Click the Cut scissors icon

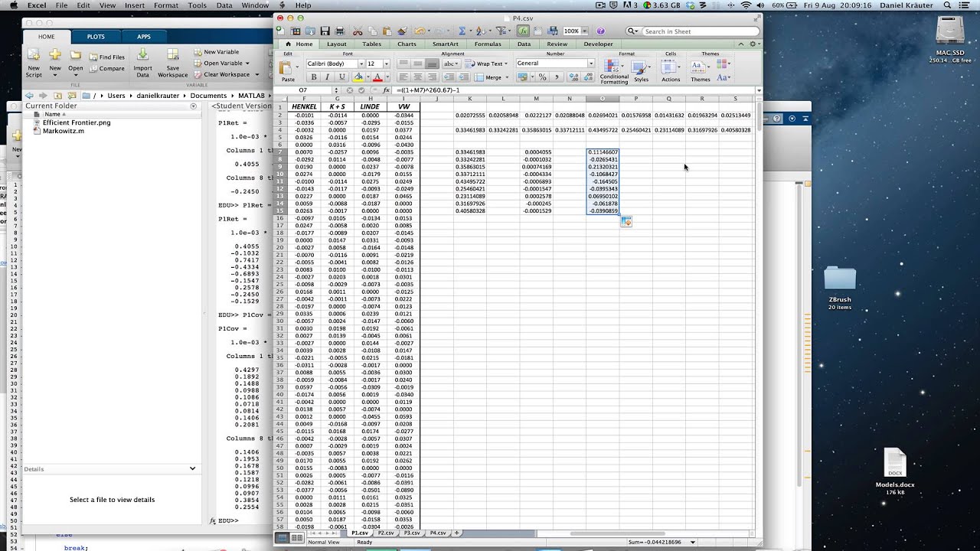(358, 31)
